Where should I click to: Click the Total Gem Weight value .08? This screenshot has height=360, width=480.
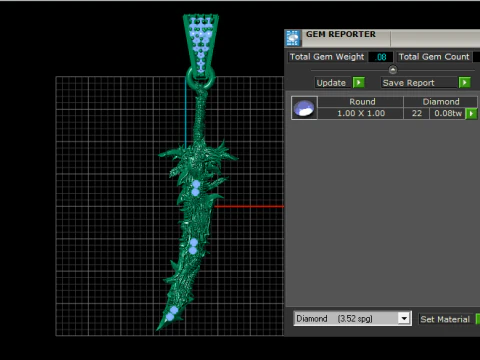pos(381,57)
